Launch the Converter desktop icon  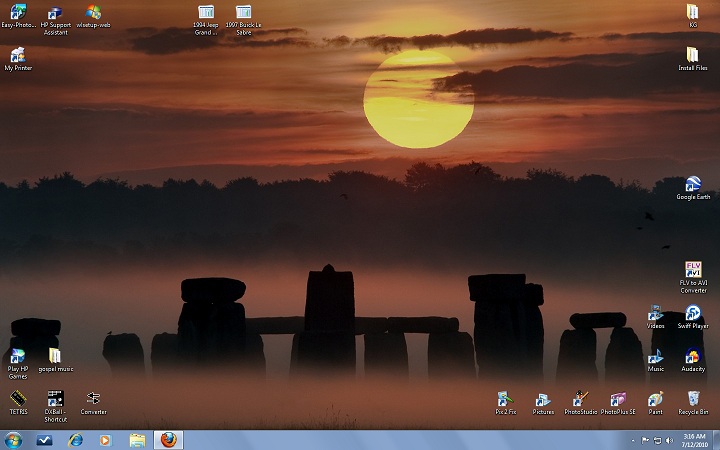[93, 403]
